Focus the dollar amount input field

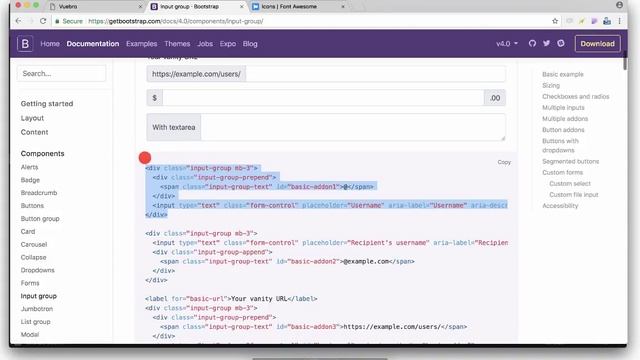(323, 98)
